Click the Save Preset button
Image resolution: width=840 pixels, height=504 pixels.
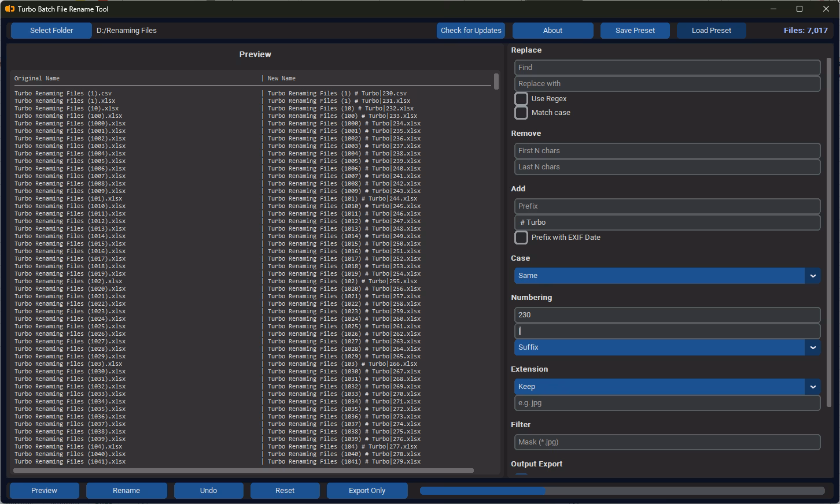(x=635, y=31)
